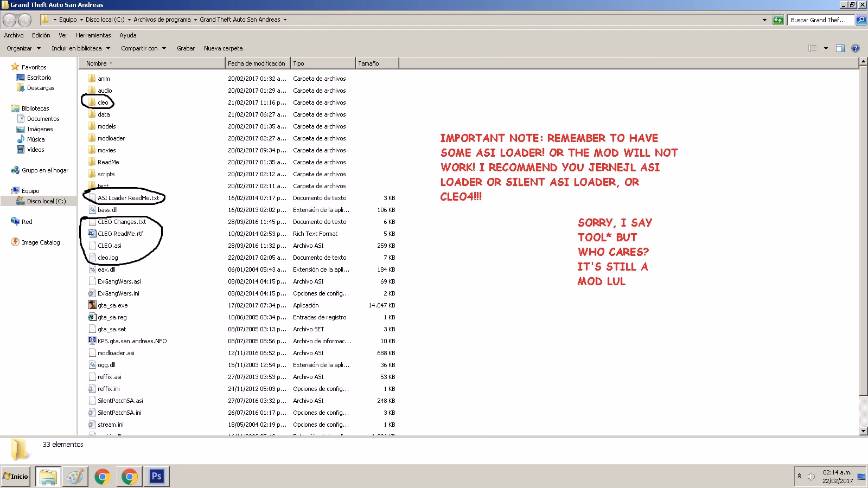This screenshot has width=868, height=488.
Task: Open the Paint icon in taskbar
Action: pyautogui.click(x=75, y=477)
